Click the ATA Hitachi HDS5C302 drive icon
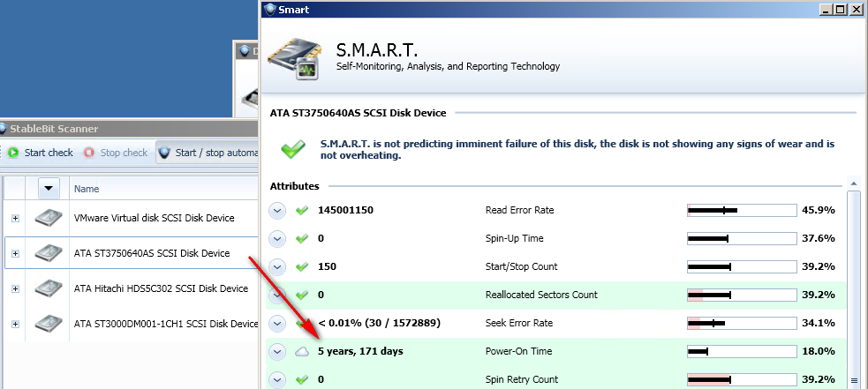The height and width of the screenshot is (389, 868). click(x=48, y=288)
